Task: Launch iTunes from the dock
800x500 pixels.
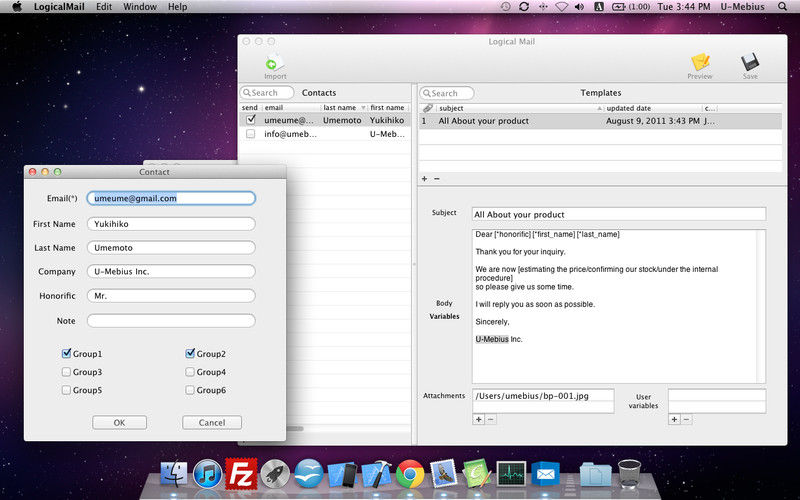Action: tap(207, 474)
